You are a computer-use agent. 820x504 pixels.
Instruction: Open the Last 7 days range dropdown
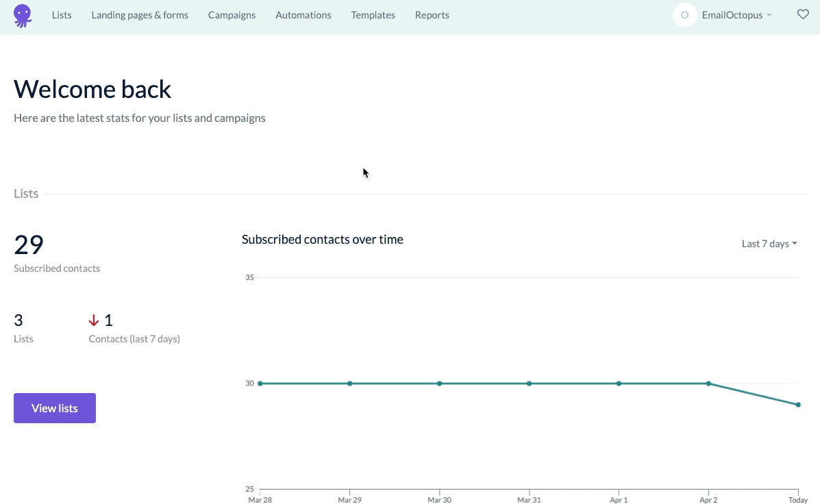click(x=769, y=244)
